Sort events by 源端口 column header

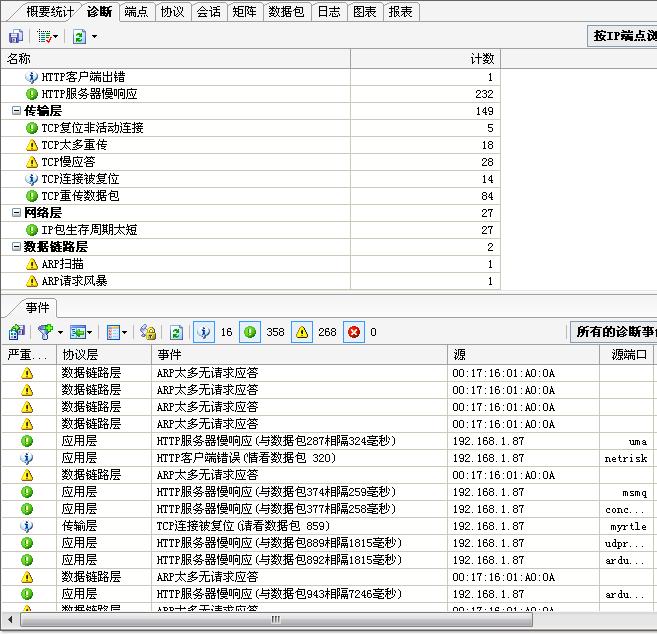(x=627, y=355)
